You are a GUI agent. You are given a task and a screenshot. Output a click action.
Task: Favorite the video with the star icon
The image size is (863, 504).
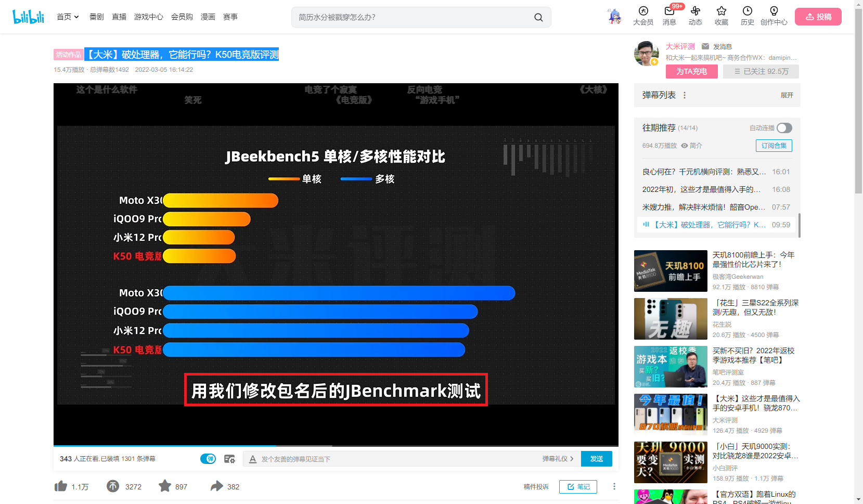click(x=165, y=486)
